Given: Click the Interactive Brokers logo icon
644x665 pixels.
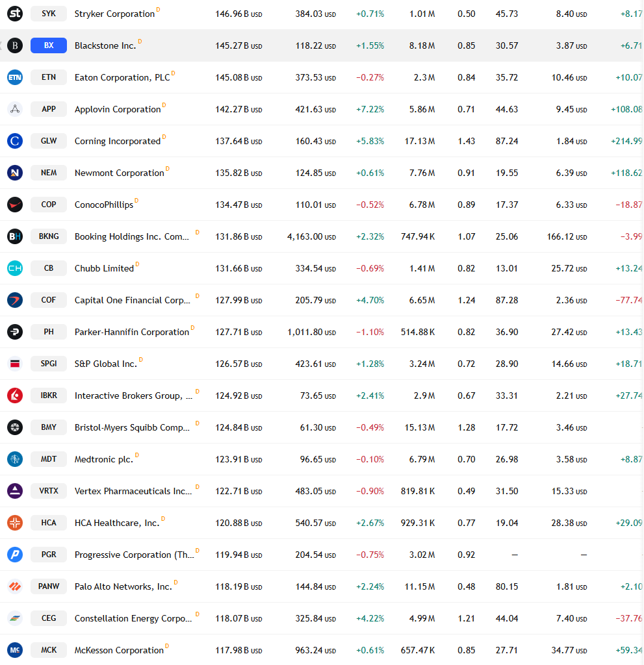Looking at the screenshot, I should 15,395.
